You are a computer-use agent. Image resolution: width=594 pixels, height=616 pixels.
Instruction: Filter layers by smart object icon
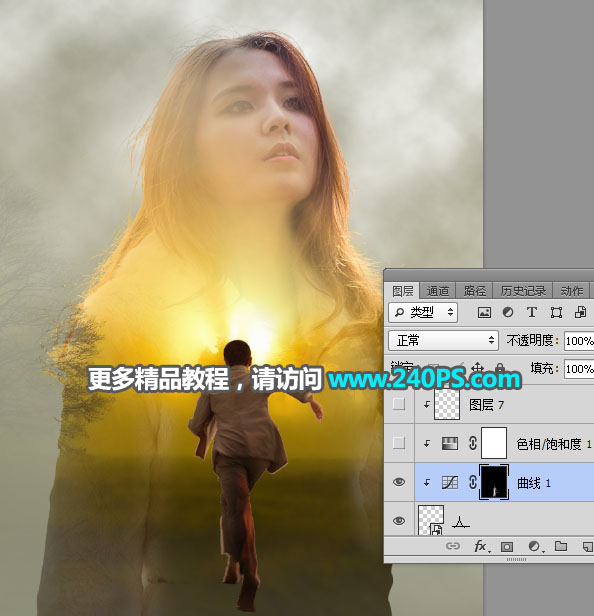[580, 312]
